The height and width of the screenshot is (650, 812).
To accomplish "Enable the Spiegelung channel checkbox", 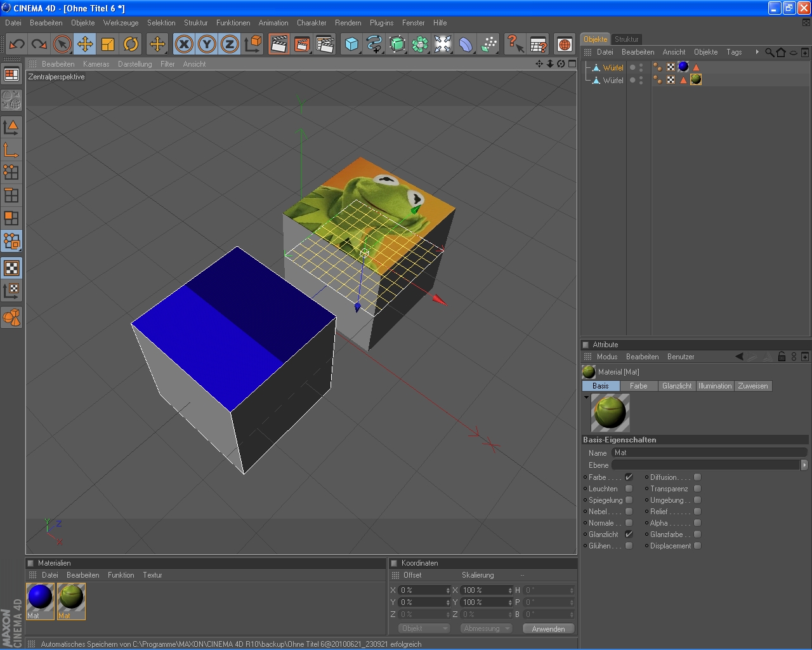I will pyautogui.click(x=629, y=500).
